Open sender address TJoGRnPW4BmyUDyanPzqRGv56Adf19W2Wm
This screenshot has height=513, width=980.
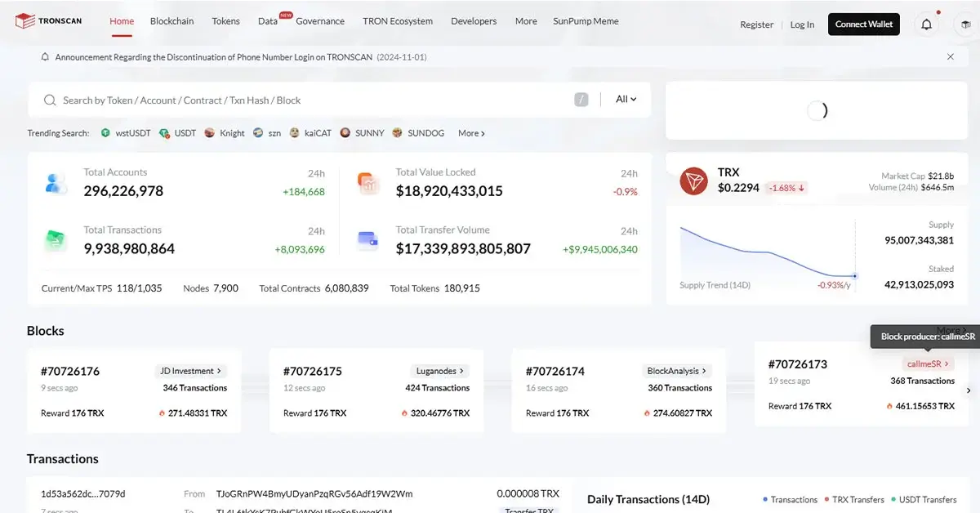314,493
